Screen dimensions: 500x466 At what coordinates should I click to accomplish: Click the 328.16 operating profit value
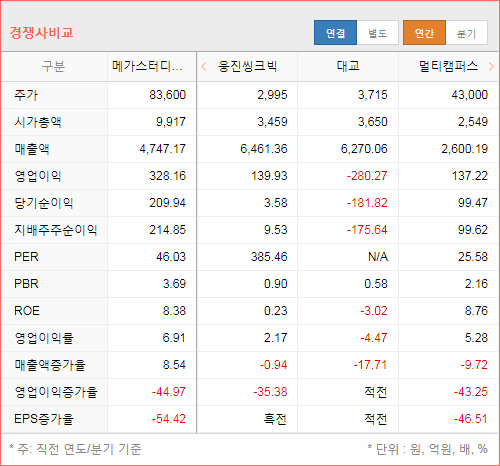(x=167, y=176)
